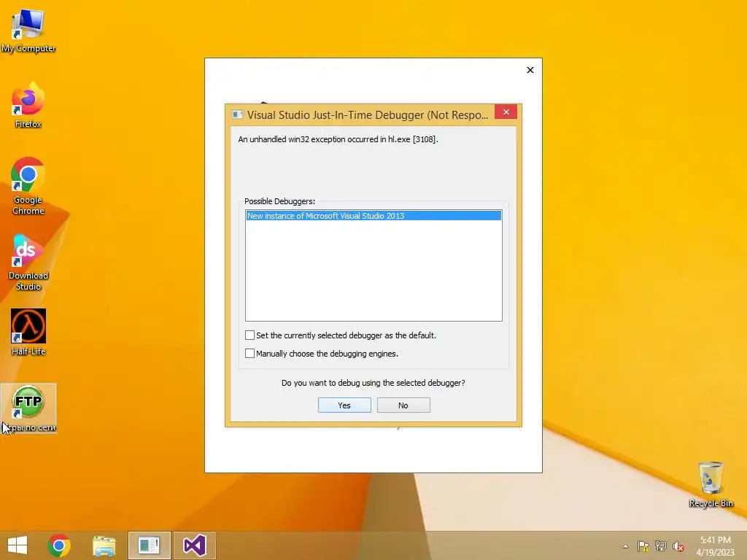Open the Windows Start button
The image size is (747, 560).
pos(18,545)
